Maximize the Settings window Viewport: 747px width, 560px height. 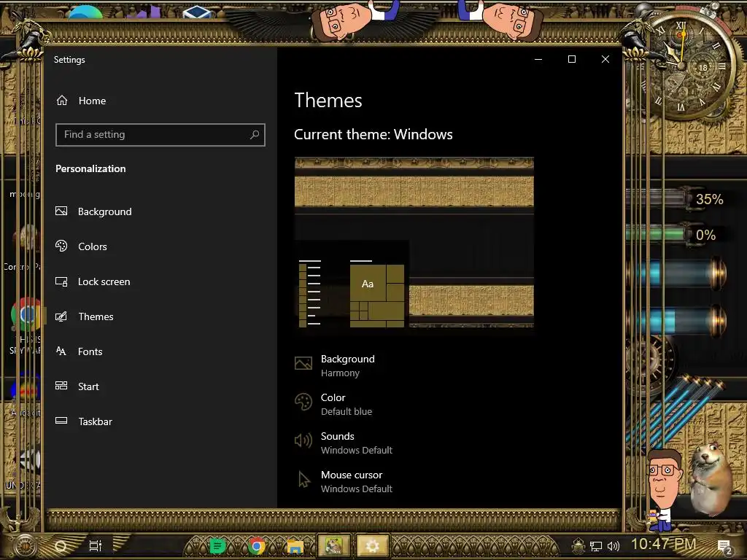coord(572,59)
